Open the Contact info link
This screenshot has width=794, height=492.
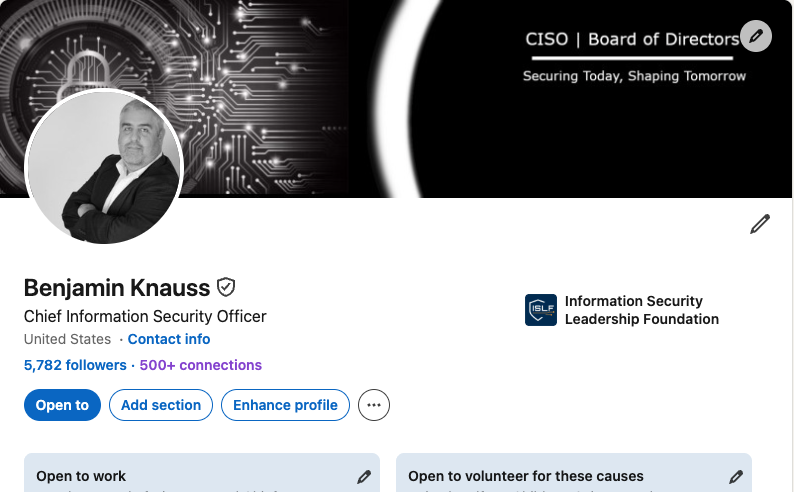(x=169, y=340)
